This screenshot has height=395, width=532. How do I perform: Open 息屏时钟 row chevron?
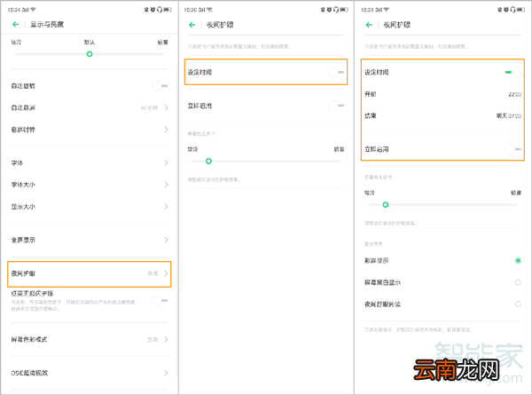click(x=167, y=130)
